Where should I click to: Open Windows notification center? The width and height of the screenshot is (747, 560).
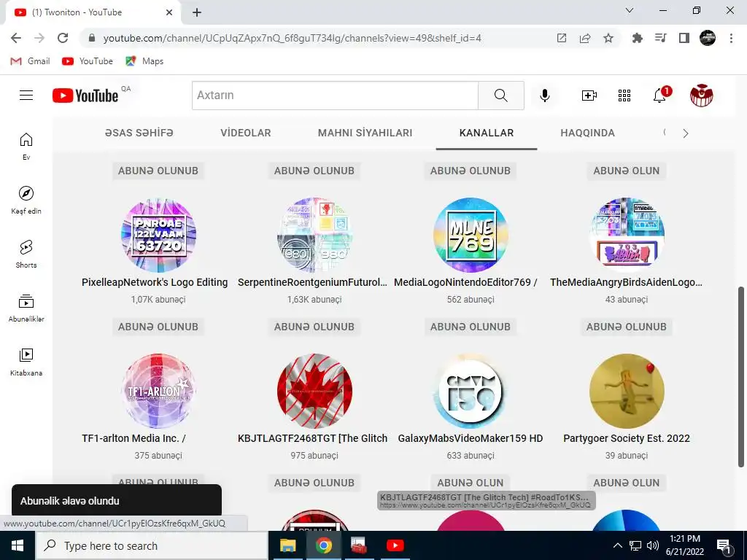point(724,545)
